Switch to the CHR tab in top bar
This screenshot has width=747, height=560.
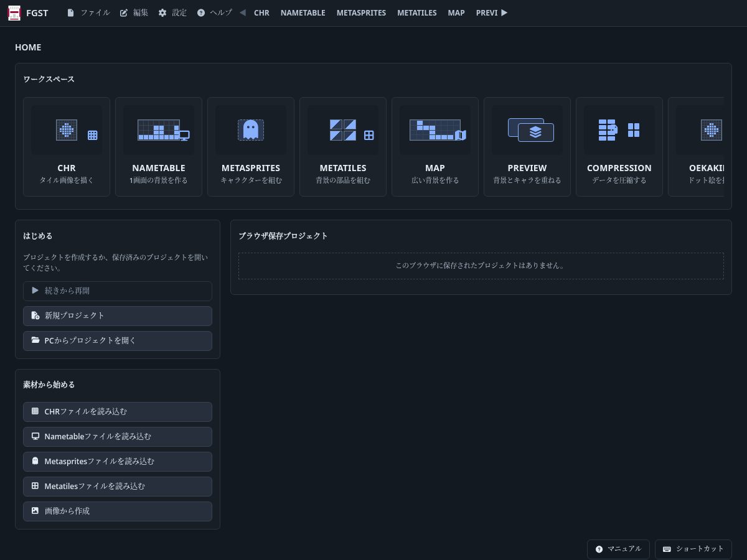click(x=261, y=12)
